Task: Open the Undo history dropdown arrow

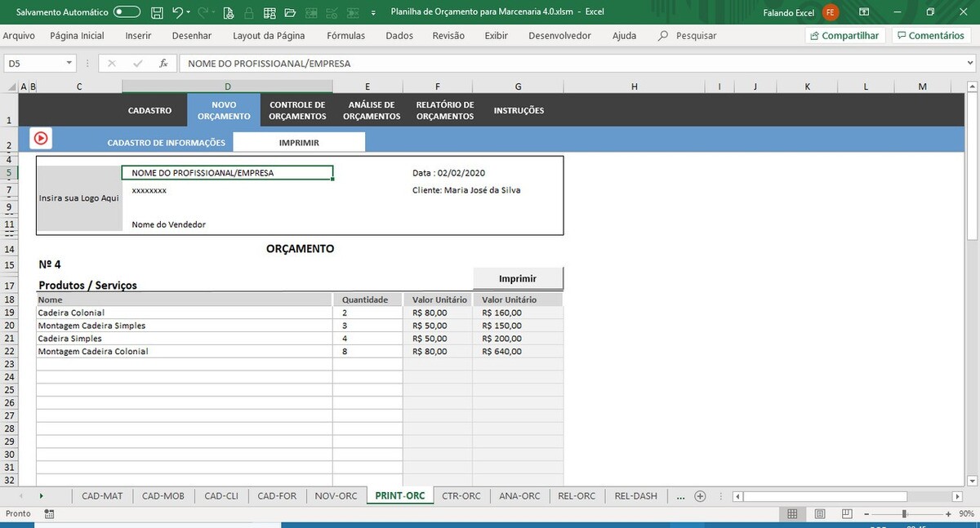Action: (x=189, y=12)
